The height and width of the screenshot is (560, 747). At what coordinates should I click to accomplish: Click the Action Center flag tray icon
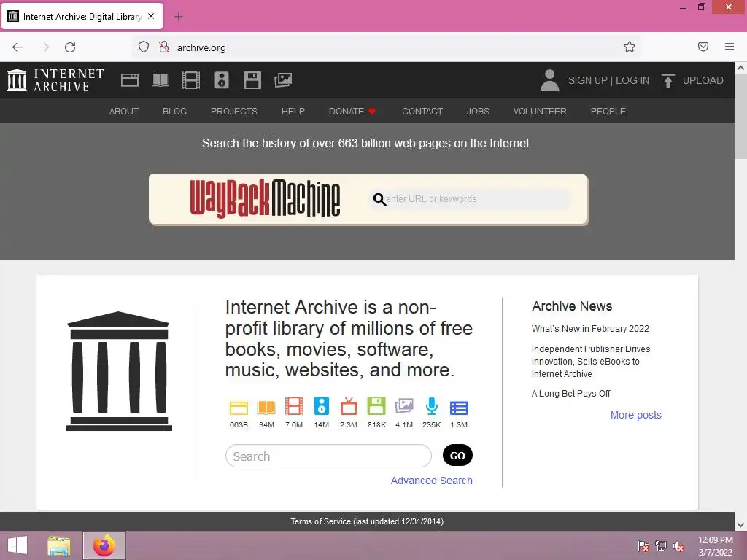tap(643, 545)
